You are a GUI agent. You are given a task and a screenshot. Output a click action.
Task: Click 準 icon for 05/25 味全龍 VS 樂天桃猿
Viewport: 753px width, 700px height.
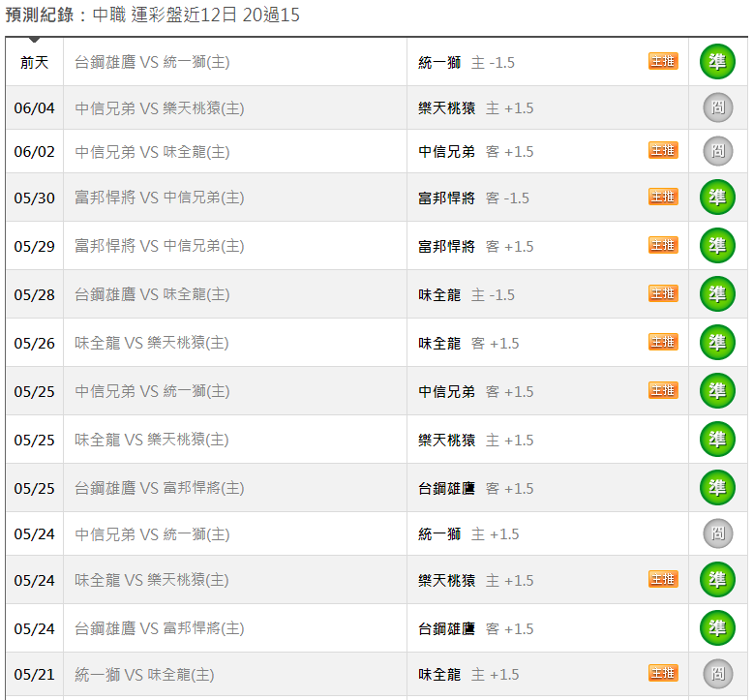pyautogui.click(x=717, y=440)
